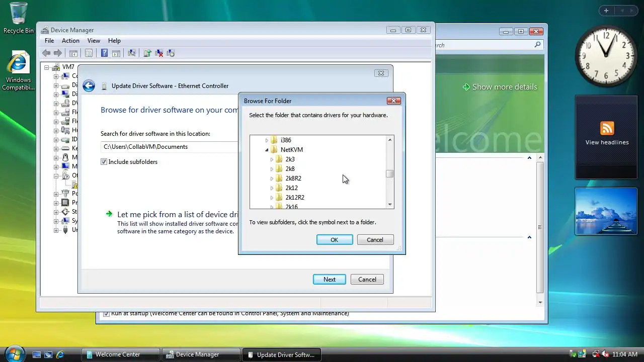644x362 pixels.
Task: Toggle the action pane toolbar icon
Action: 116,53
